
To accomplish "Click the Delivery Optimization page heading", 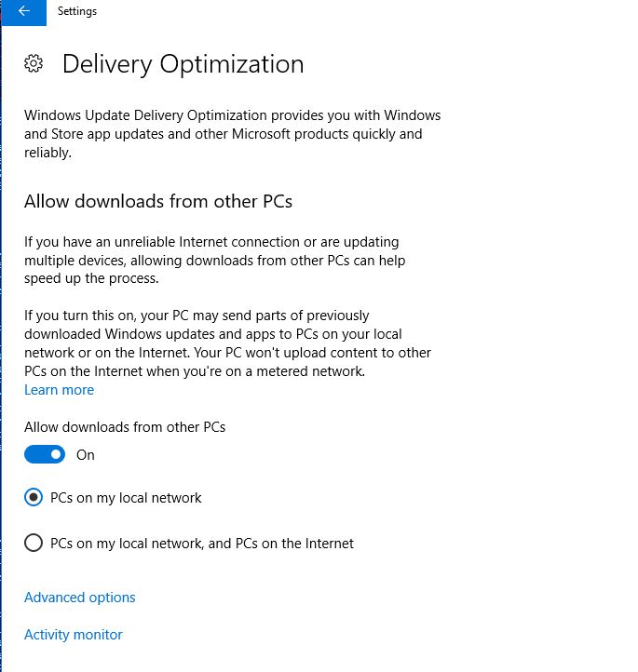I will click(x=183, y=64).
